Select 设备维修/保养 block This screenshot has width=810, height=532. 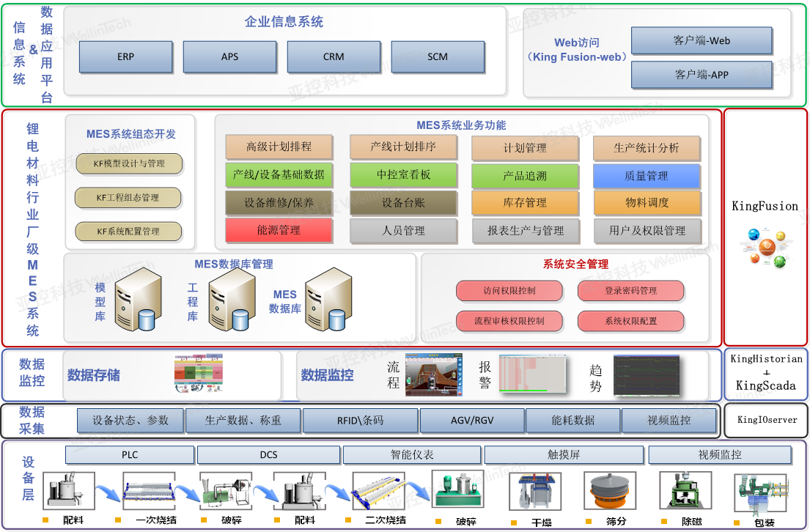(x=279, y=202)
